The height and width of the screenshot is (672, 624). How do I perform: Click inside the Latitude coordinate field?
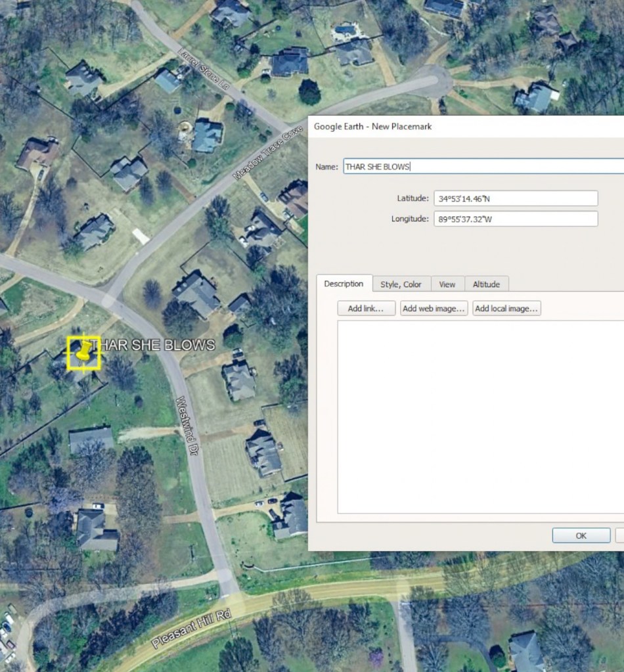coord(515,198)
